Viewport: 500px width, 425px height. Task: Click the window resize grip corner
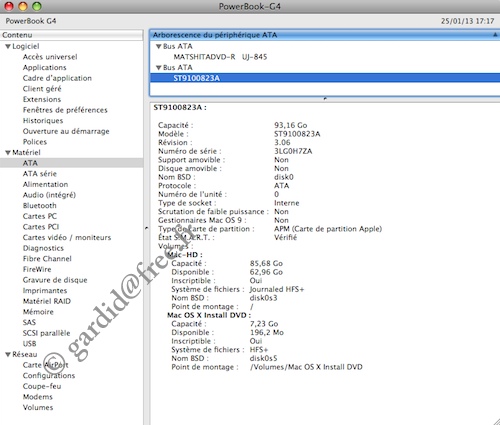click(x=496, y=421)
